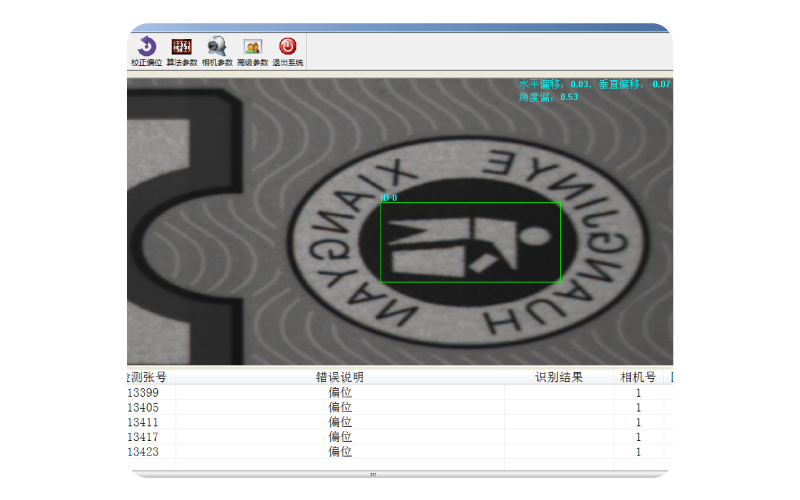The image size is (800, 500).
Task: Click the 检测张号 column header
Action: pyautogui.click(x=148, y=377)
